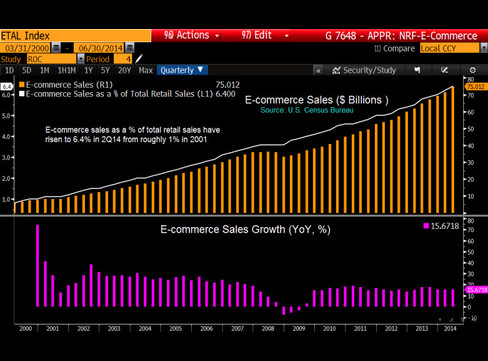Expand the Quarterly periodicity dropdown
The height and width of the screenshot is (361, 488).
click(182, 70)
